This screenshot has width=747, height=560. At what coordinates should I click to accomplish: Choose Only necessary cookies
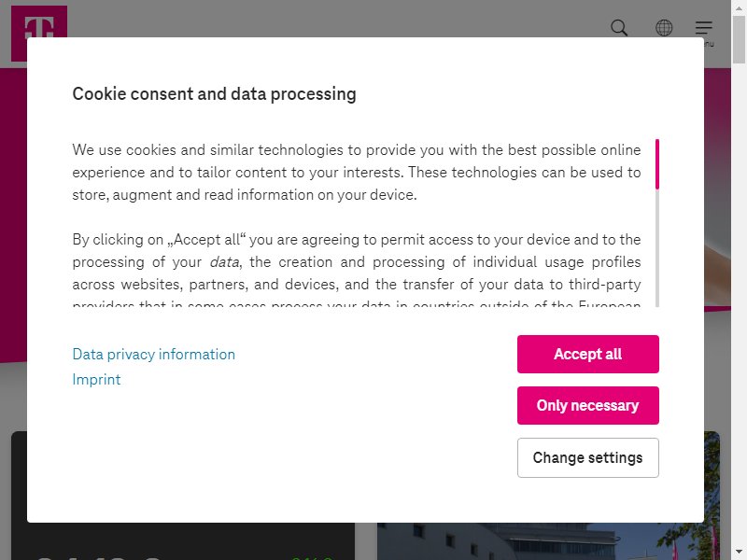[588, 405]
